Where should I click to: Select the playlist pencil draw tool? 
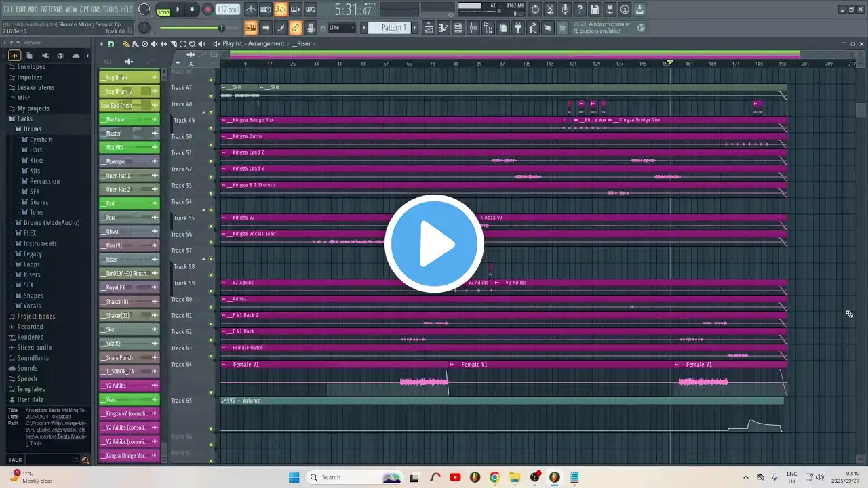point(125,44)
